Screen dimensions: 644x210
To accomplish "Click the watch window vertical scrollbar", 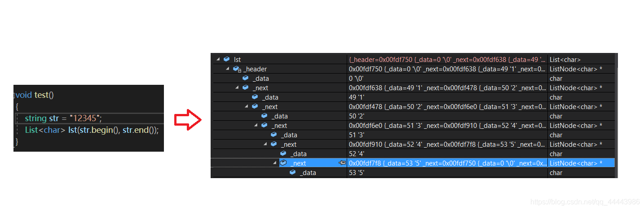I will click(616, 116).
